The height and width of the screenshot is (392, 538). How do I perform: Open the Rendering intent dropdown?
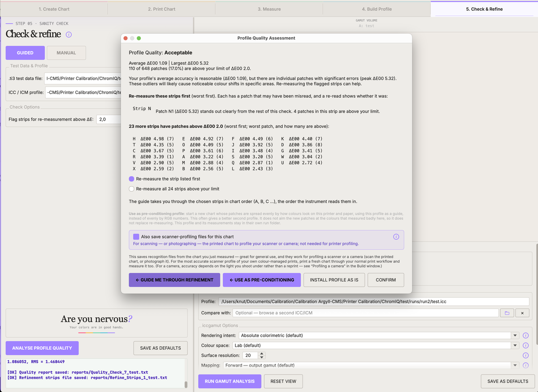[x=379, y=335]
